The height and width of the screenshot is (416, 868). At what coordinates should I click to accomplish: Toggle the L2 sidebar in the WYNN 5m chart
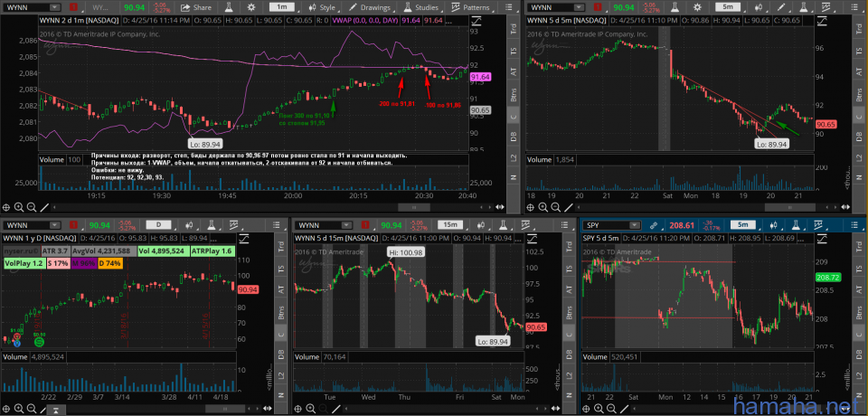(x=859, y=156)
